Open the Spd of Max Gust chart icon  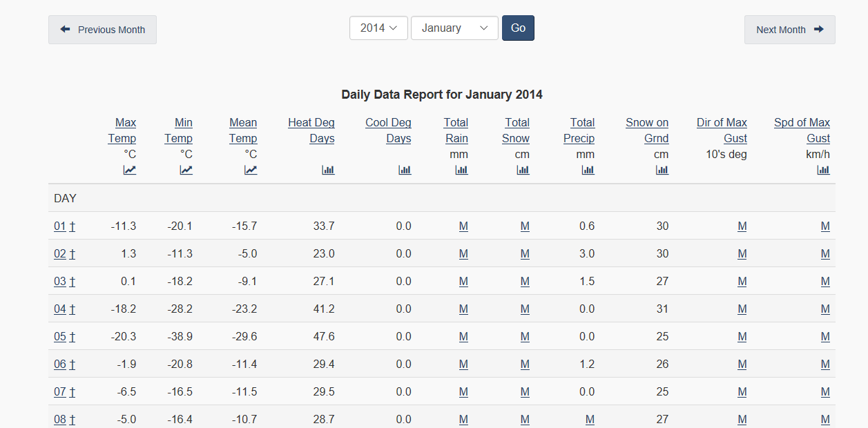pyautogui.click(x=823, y=170)
